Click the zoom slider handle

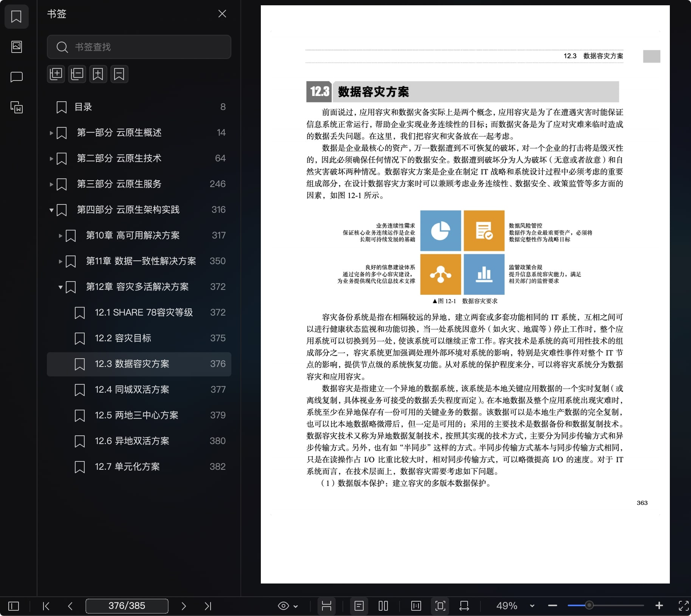tap(589, 606)
